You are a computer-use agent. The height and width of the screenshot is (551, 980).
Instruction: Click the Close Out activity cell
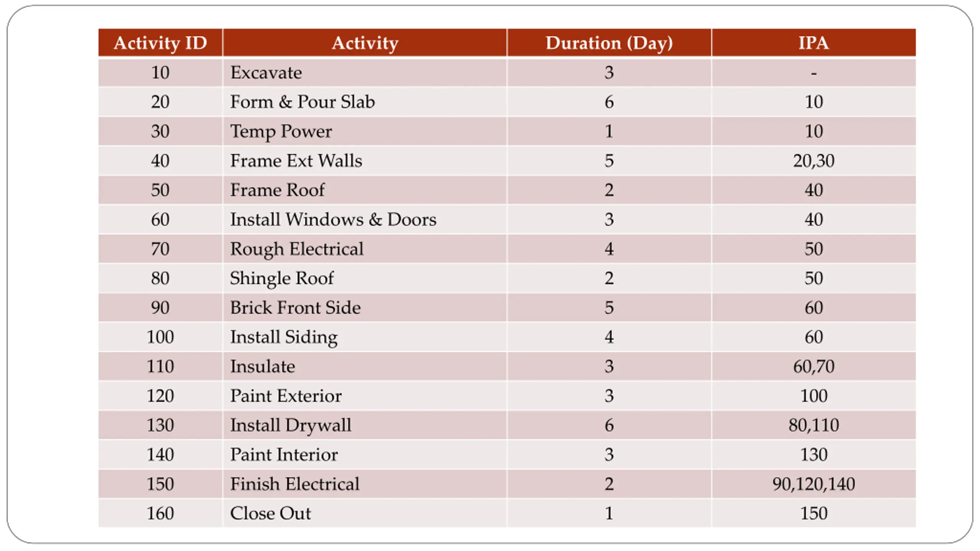point(365,514)
